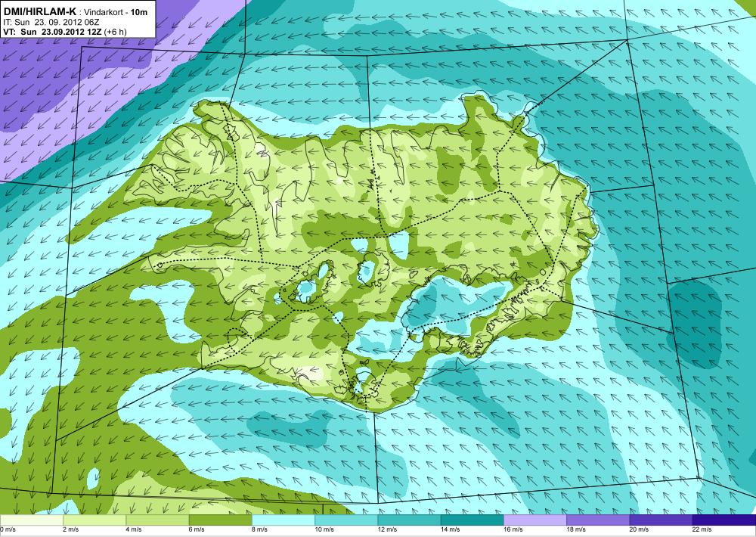Screen dimensions: 756x537
Task: Select the 18–20 m/s purple legend swatch
Action: coord(598,520)
